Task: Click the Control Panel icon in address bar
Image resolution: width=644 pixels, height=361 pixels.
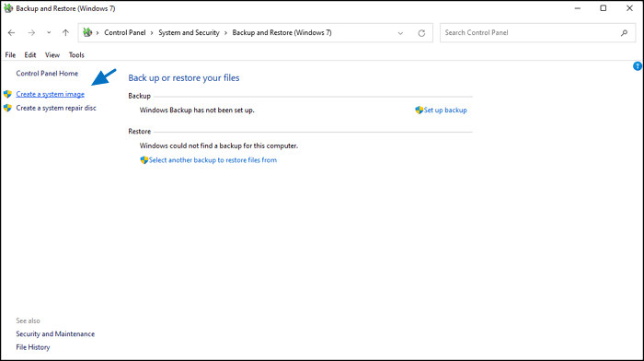Action: (87, 32)
